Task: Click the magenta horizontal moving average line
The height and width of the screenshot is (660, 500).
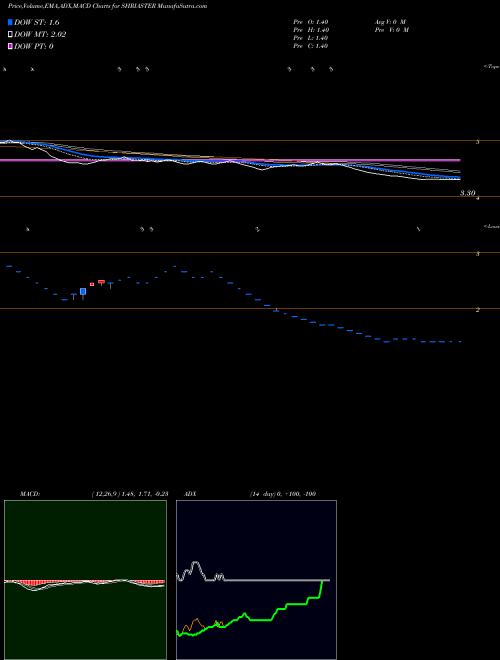Action: (230, 160)
